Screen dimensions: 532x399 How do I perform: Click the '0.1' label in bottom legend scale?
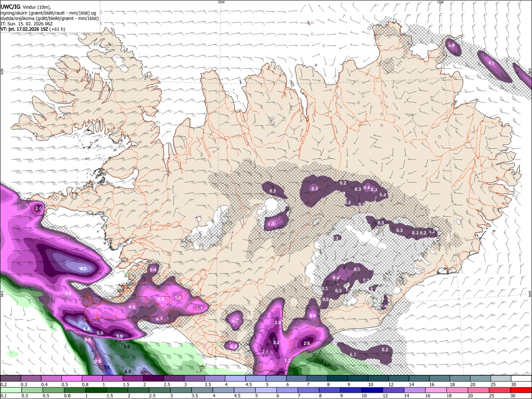tap(3, 396)
